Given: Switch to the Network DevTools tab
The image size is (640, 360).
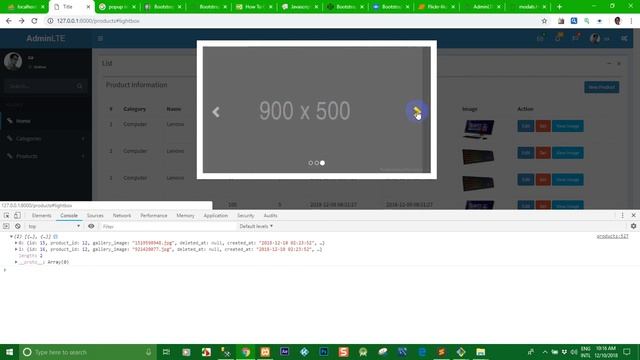Looking at the screenshot, I should pyautogui.click(x=122, y=216).
